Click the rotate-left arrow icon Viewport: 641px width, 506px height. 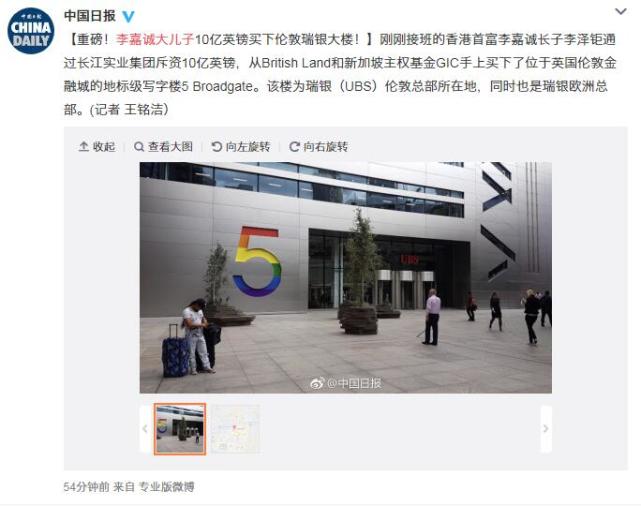[216, 146]
